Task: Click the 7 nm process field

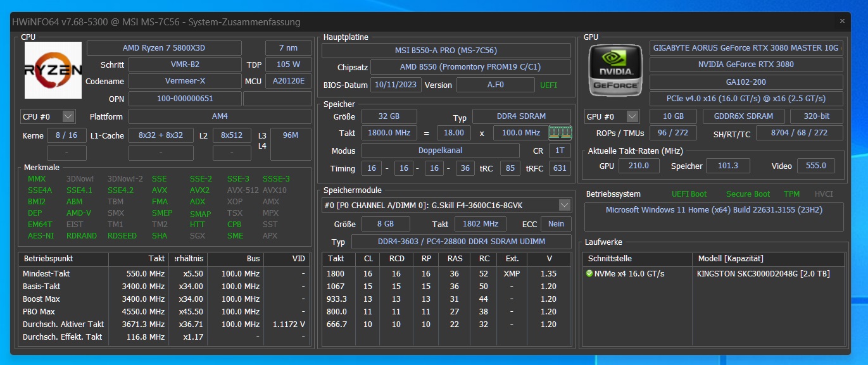Action: 289,48
